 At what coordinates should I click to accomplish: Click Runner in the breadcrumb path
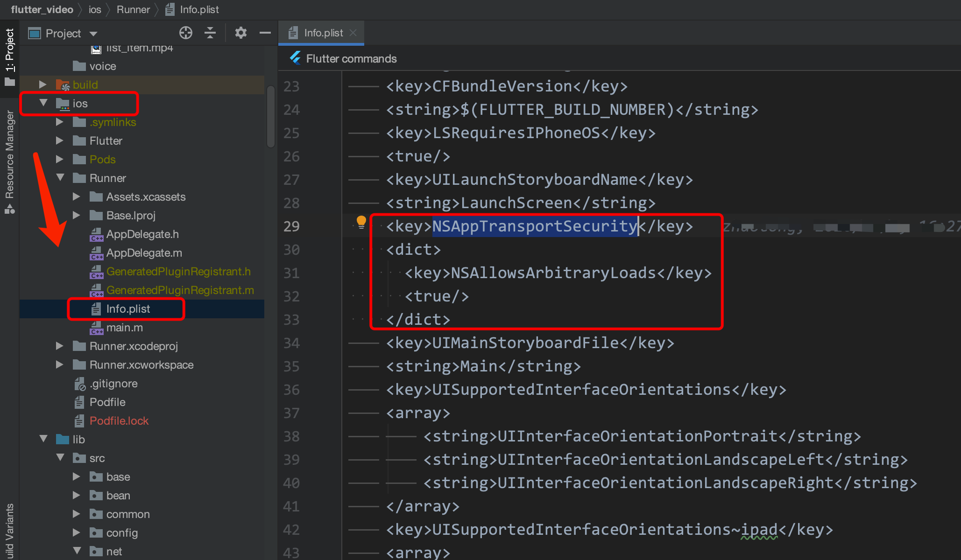coord(133,9)
